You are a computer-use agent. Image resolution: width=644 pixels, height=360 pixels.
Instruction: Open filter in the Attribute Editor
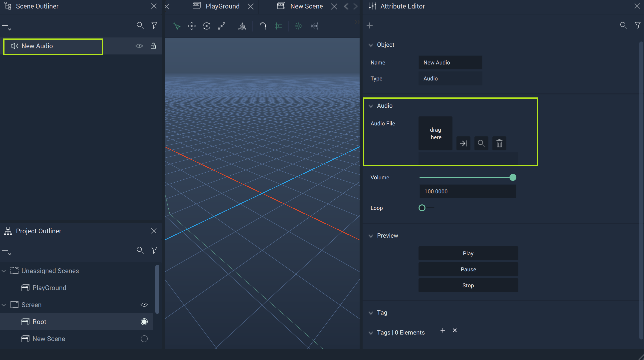click(638, 25)
